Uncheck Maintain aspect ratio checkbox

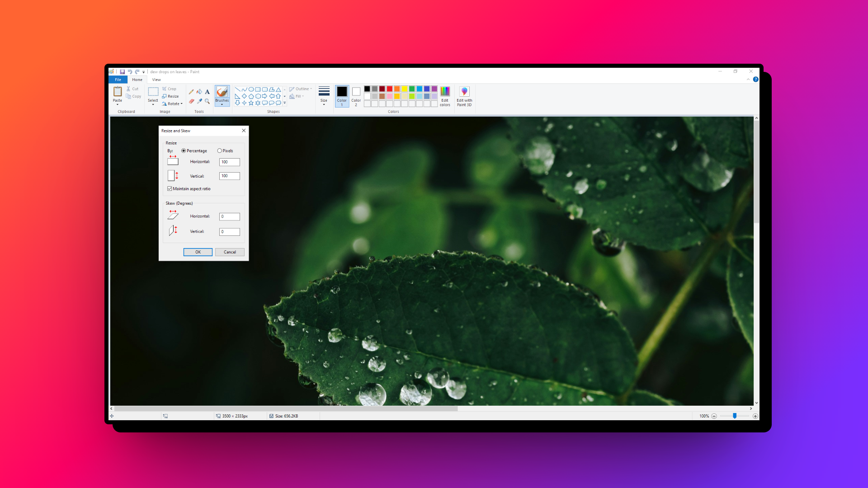[170, 189]
